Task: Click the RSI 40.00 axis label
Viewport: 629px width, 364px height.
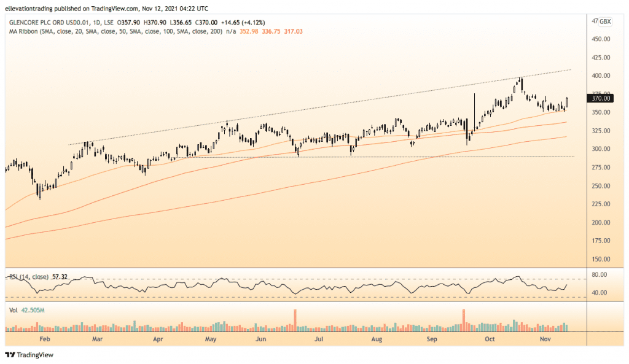Action: [x=600, y=293]
